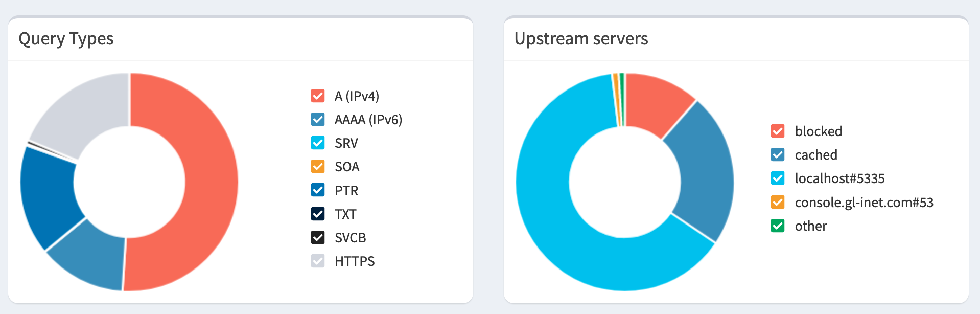Toggle the SOA orange checkbox
Viewport: 980px width, 314px height.
(318, 166)
